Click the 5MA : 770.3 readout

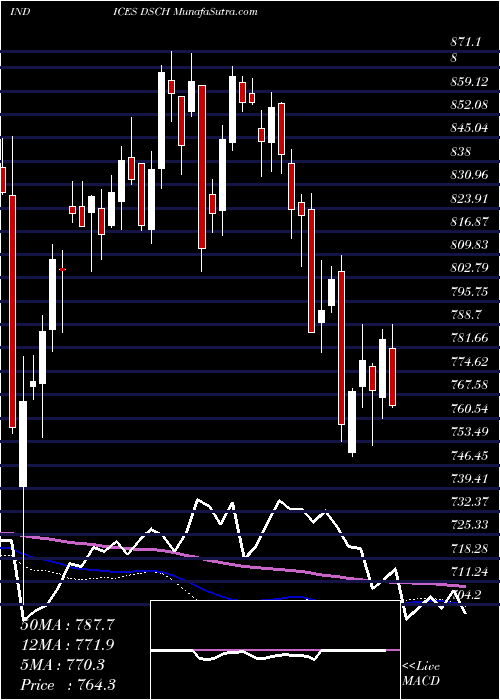(x=62, y=665)
